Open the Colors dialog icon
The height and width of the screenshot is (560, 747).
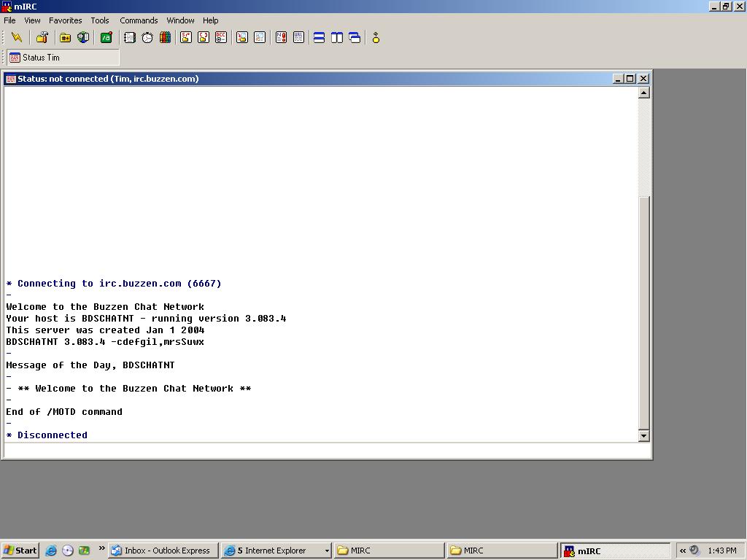coord(165,38)
